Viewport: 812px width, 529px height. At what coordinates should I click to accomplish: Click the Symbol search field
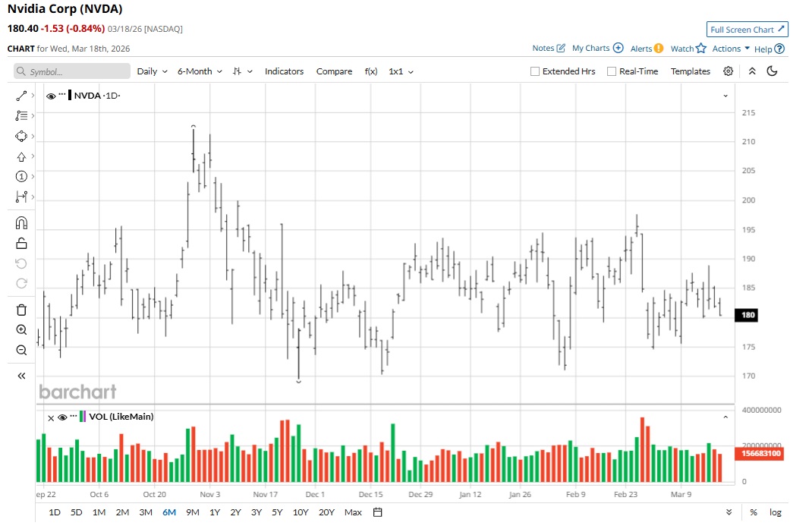(x=72, y=71)
